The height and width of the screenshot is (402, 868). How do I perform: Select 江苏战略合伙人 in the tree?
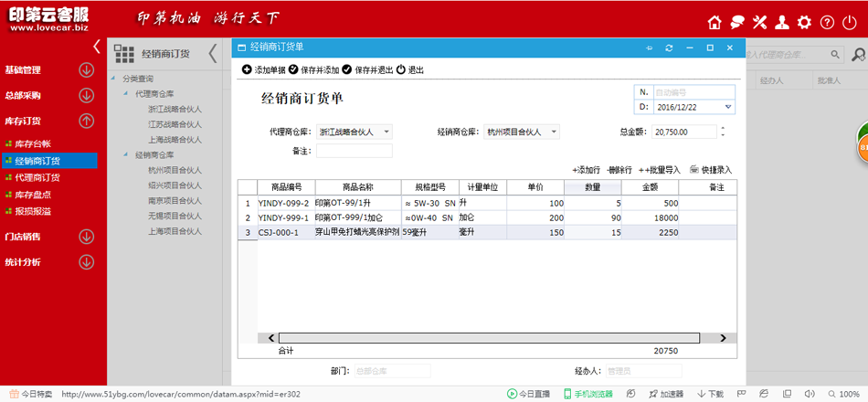tap(175, 124)
